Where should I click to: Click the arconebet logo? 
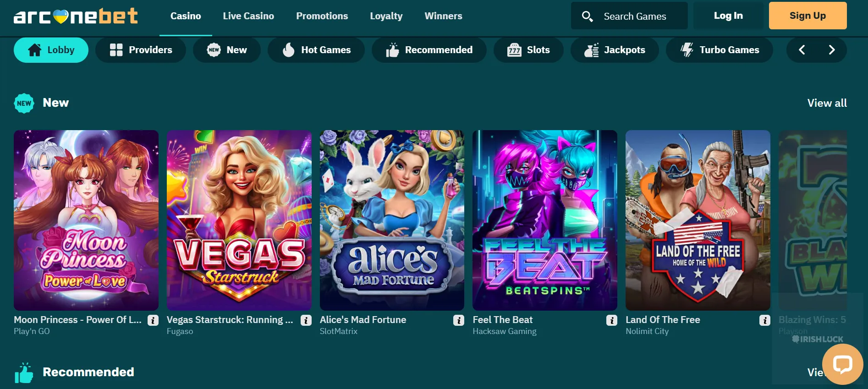(x=76, y=16)
